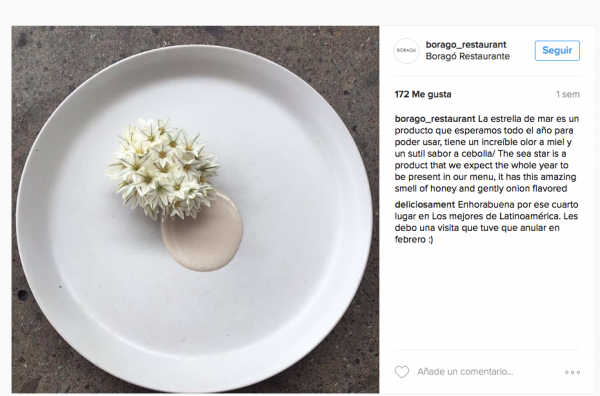Click the English caption translation portion
Image resolution: width=600 pixels, height=396 pixels.
pos(486,171)
